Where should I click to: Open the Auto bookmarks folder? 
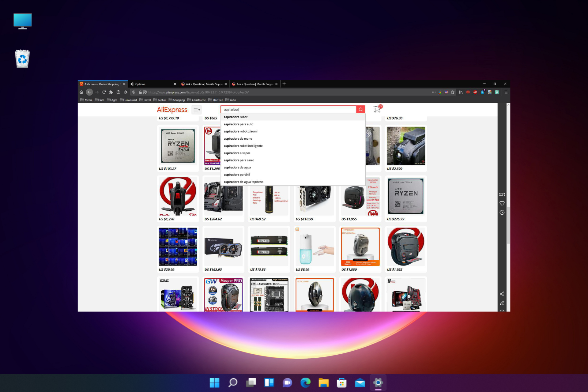tap(231, 100)
